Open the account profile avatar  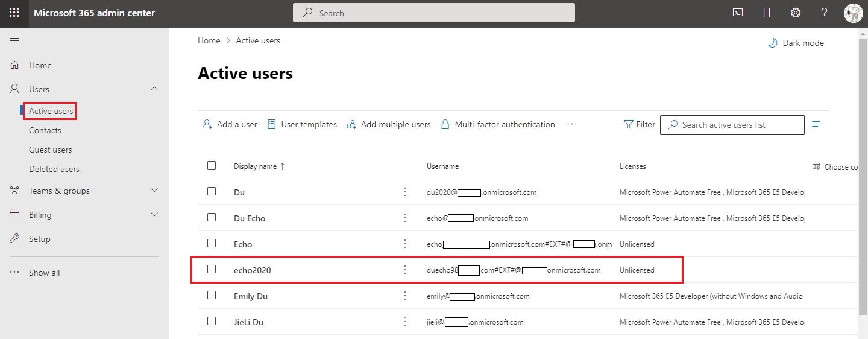pos(854,13)
